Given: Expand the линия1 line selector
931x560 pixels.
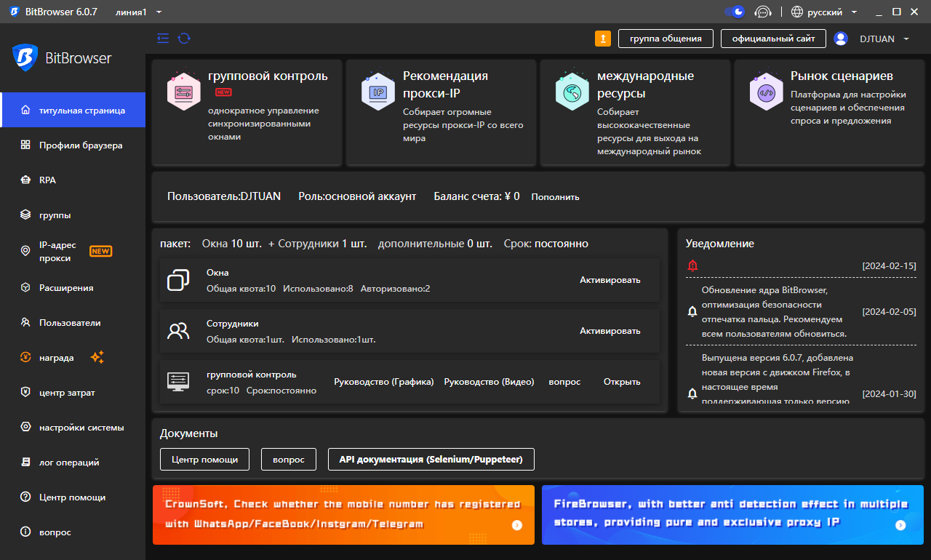Looking at the screenshot, I should 139,12.
